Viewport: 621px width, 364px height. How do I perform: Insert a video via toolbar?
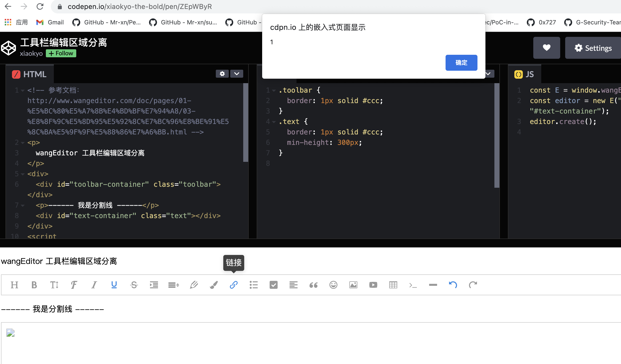click(373, 285)
